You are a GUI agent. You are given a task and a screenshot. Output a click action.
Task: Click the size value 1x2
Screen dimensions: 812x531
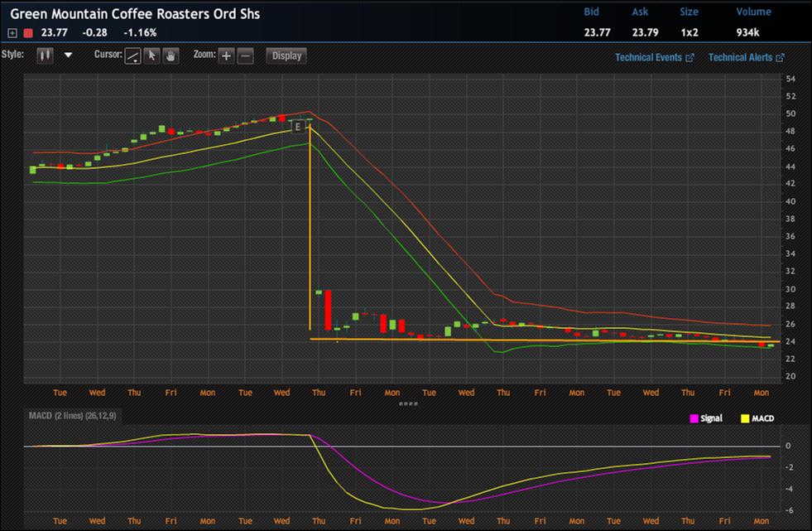coord(689,32)
